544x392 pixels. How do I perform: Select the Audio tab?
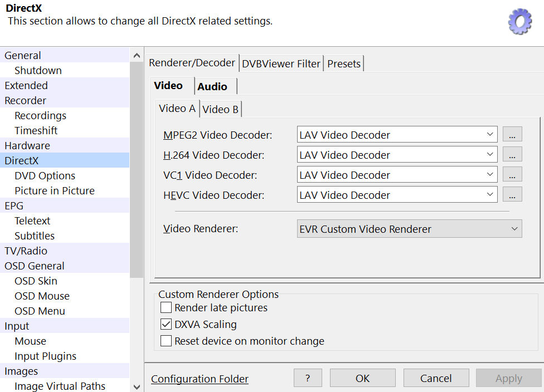pyautogui.click(x=212, y=86)
